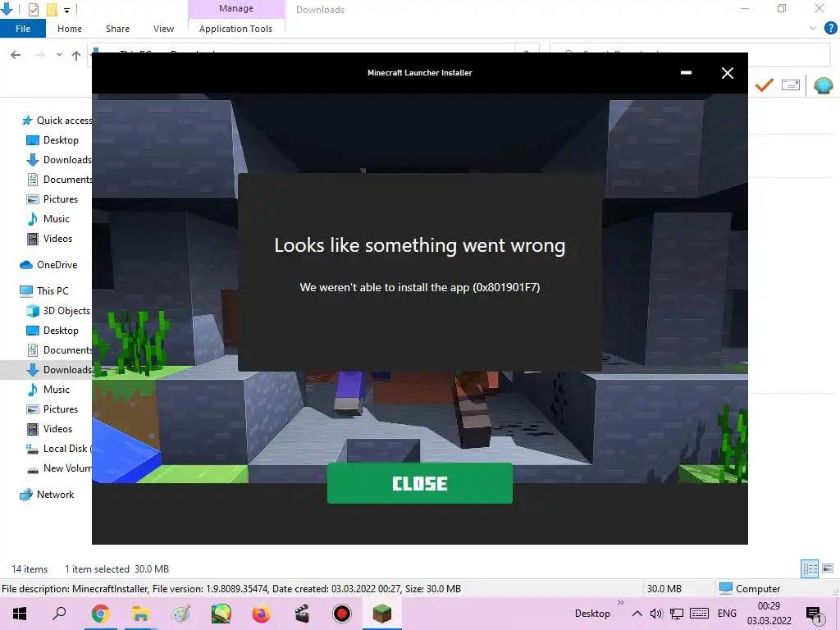Open Videos under This PC
Image resolution: width=840 pixels, height=630 pixels.
49,429
